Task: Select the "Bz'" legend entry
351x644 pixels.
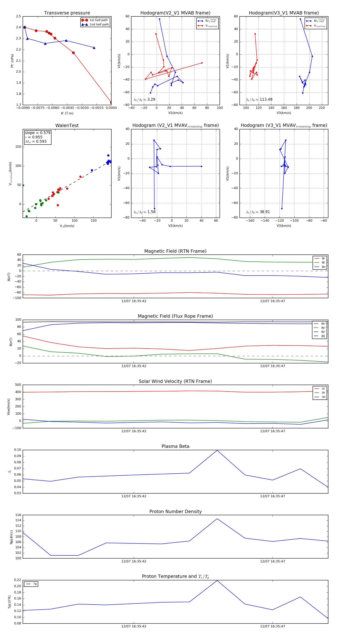Action: click(x=320, y=332)
